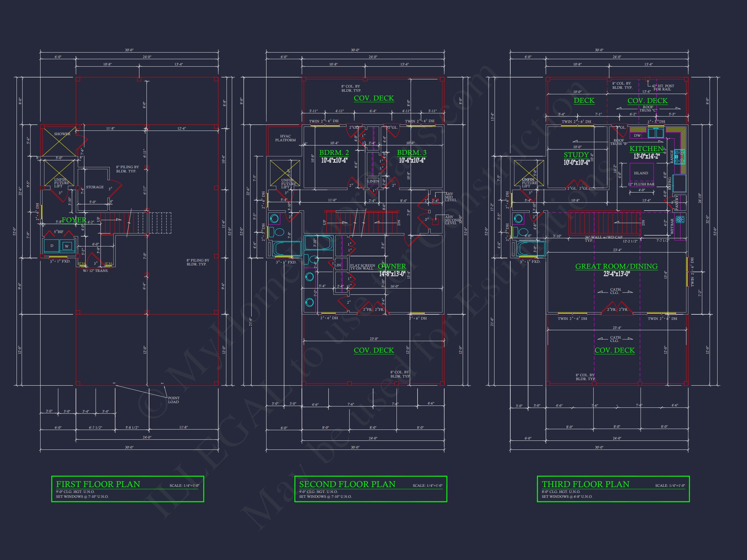This screenshot has height=560, width=747.
Task: Click the POINT LOAD annotation
Action: coord(173,400)
